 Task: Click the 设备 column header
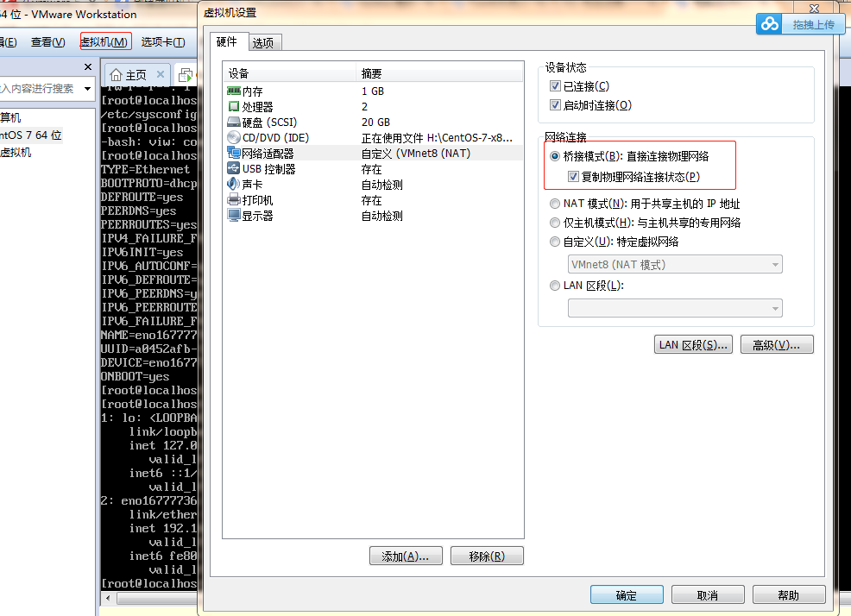(289, 73)
